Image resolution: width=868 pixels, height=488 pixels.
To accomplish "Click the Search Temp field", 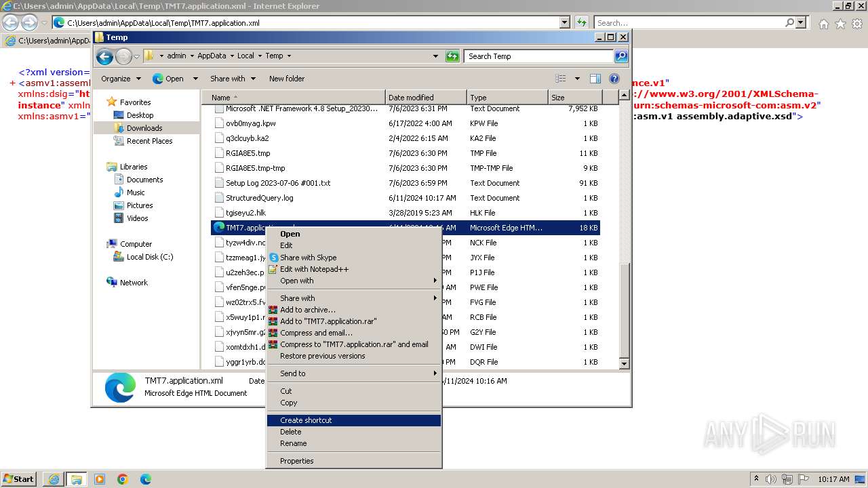I will coord(539,56).
